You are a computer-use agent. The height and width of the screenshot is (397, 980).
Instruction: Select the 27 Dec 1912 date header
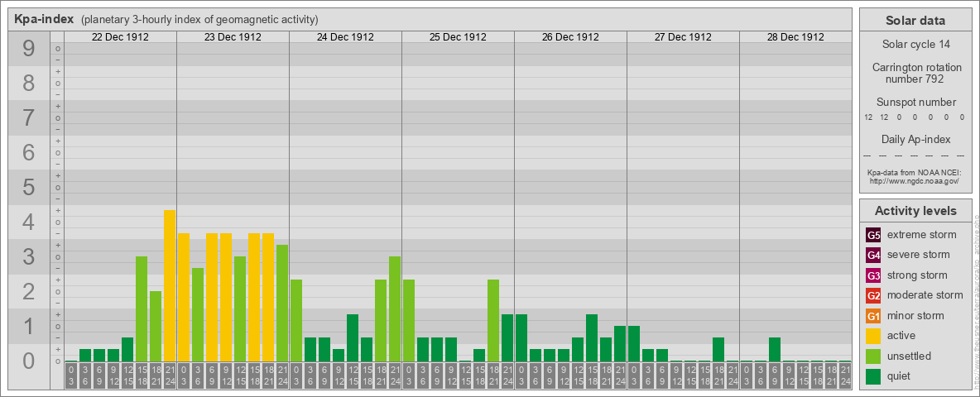(683, 37)
